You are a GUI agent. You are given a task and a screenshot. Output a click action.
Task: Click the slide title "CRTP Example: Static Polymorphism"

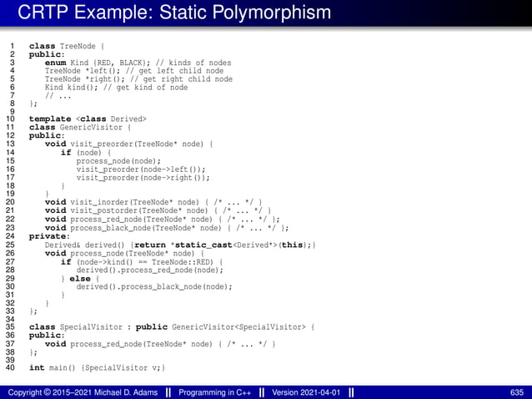(174, 13)
